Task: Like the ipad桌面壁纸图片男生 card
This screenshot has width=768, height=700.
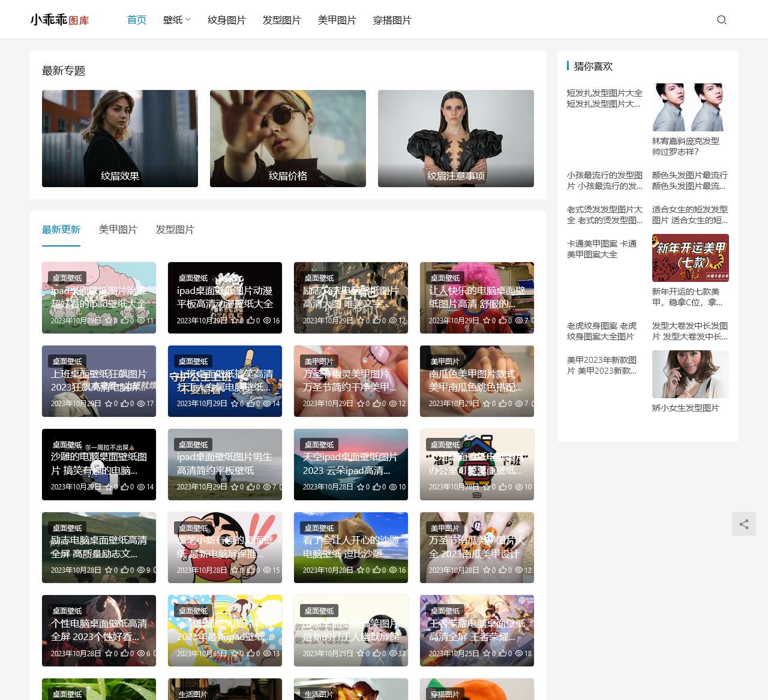Action: pos(250,488)
